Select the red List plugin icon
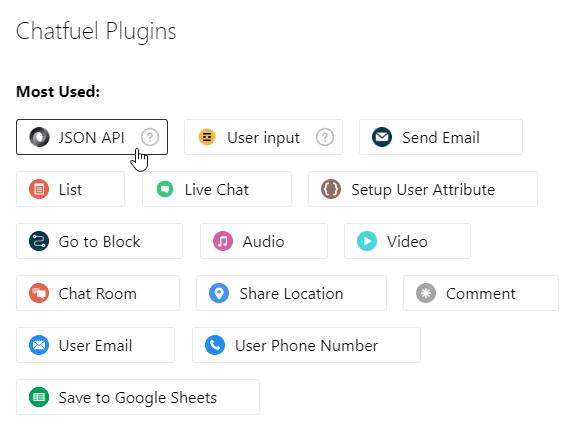 39,189
